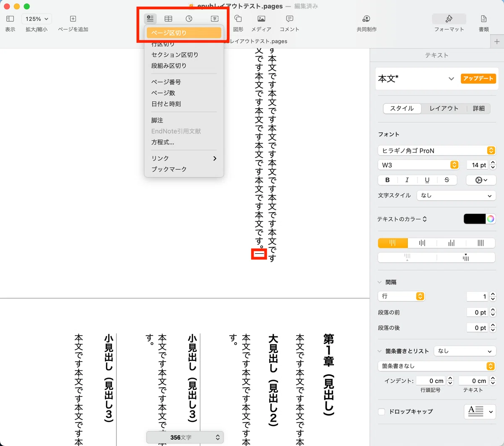
Task: Adjust the 段落の前 stepper
Action: coord(493,312)
